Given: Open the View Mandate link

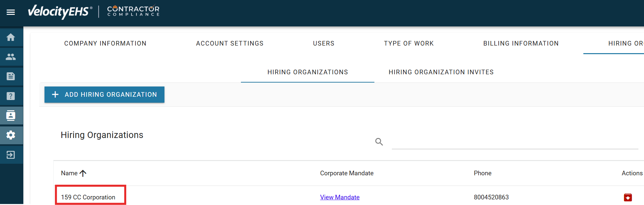Looking at the screenshot, I should [340, 197].
